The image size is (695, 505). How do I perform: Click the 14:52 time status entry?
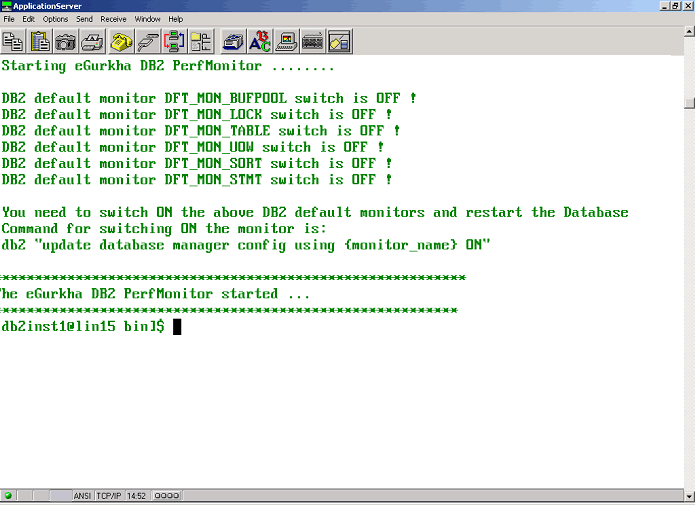pos(137,495)
